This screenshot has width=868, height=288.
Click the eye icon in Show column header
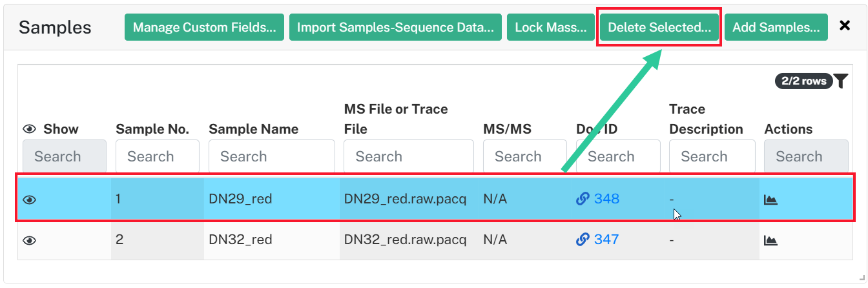coord(30,129)
